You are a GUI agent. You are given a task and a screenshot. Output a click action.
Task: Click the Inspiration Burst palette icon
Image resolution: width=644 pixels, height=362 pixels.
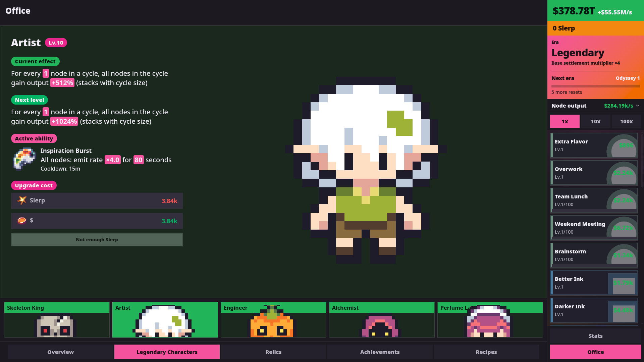(24, 159)
